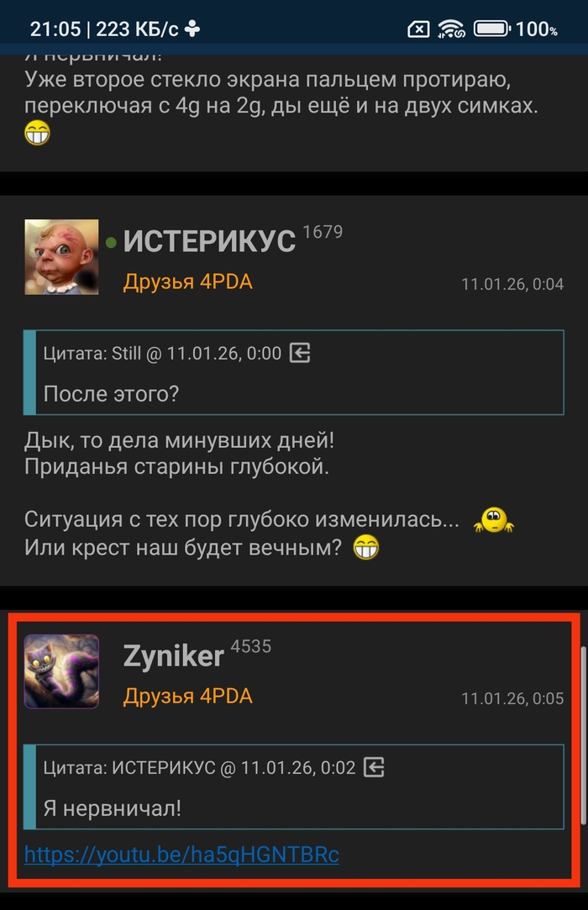Viewport: 588px width, 910px height.
Task: Tap the quote jump arrow beside Still's quote
Action: tap(300, 353)
